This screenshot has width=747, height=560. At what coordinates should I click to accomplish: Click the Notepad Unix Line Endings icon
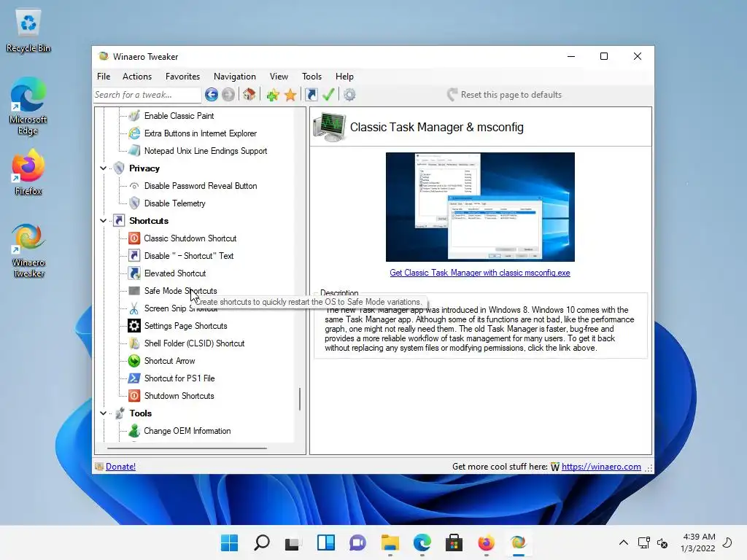[x=134, y=150]
